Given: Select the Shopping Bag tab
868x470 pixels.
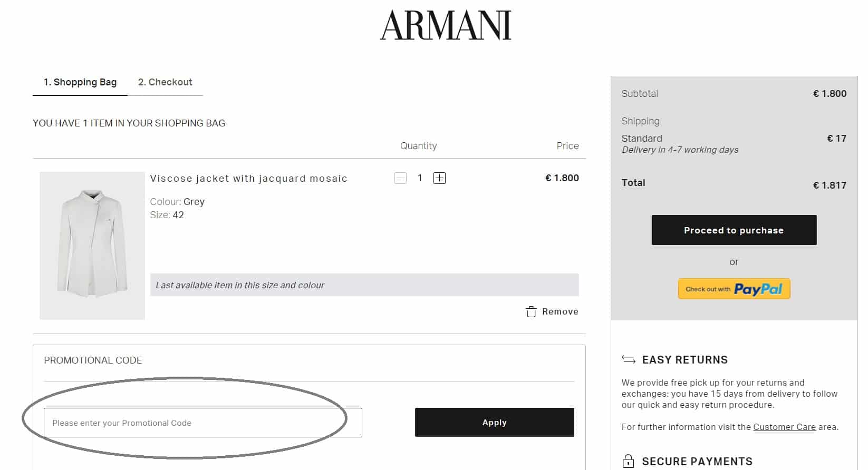Looking at the screenshot, I should click(80, 82).
